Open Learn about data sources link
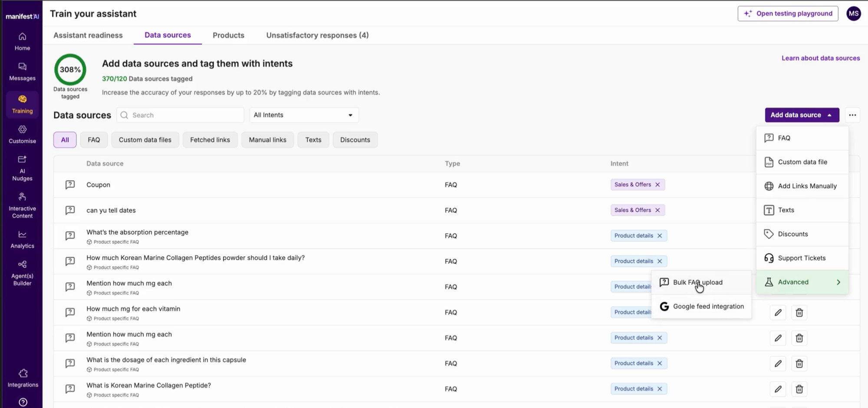The width and height of the screenshot is (868, 408). pyautogui.click(x=820, y=58)
